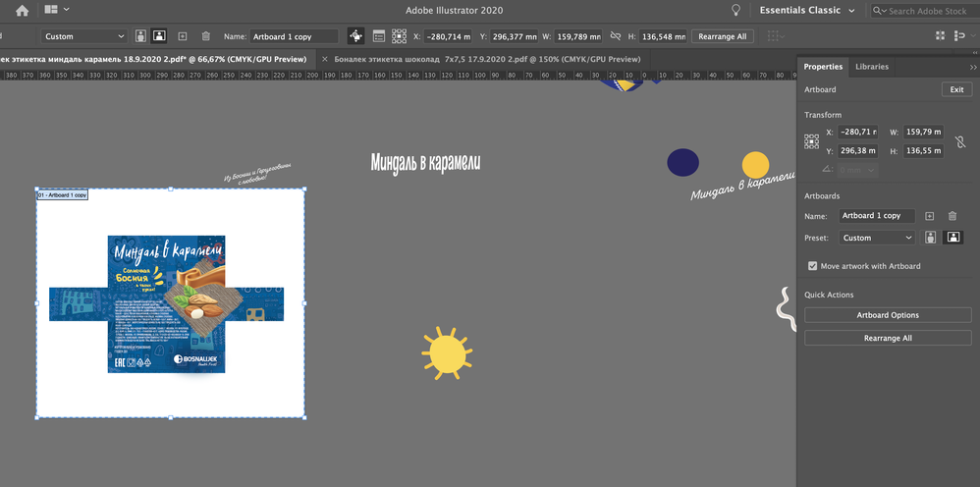Choose Portrait orientation in Properties panel
980x487 pixels.
[x=931, y=238]
